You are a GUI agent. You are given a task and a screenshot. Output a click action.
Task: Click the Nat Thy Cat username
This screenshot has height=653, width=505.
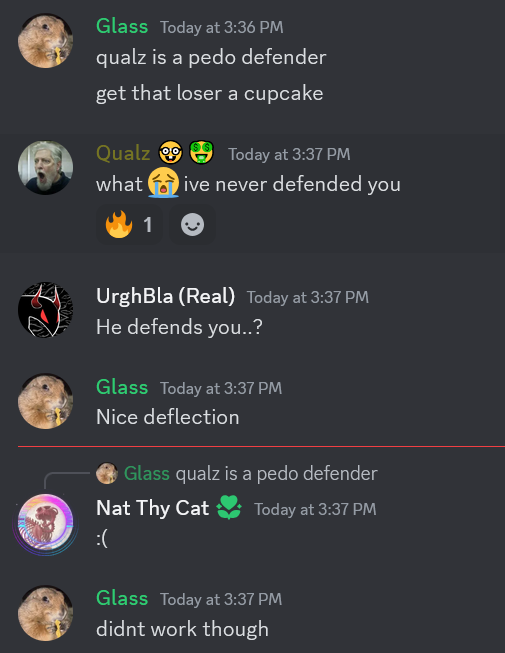(152, 508)
